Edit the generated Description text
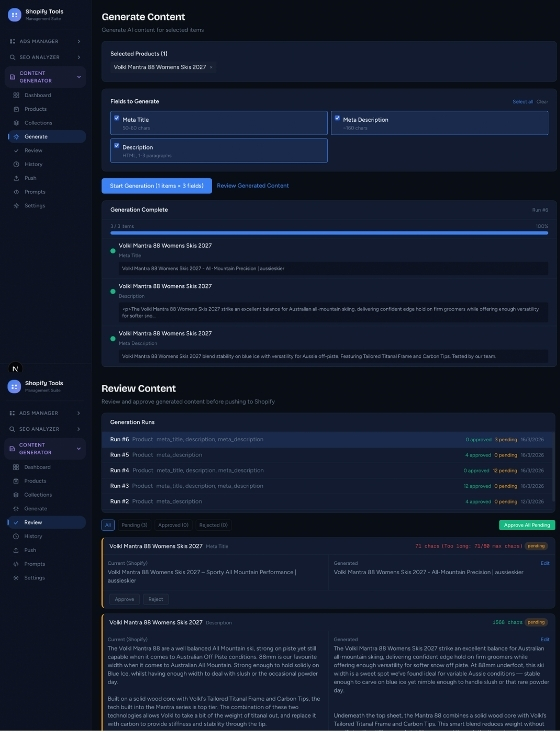Screen dimensions: 560x732 pos(545,640)
